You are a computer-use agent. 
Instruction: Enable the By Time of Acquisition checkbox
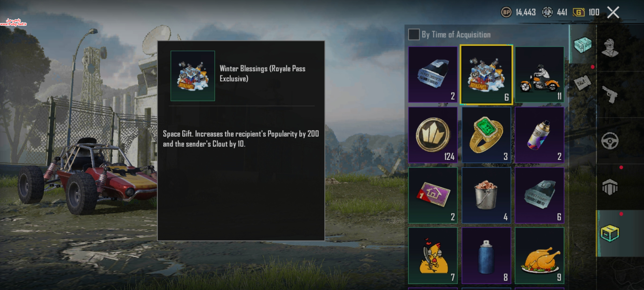point(414,34)
